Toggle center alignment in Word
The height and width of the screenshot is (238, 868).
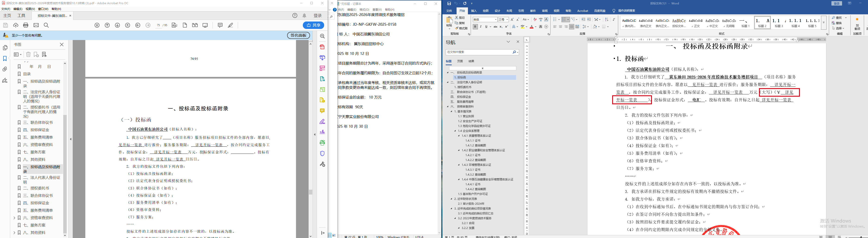(x=560, y=27)
